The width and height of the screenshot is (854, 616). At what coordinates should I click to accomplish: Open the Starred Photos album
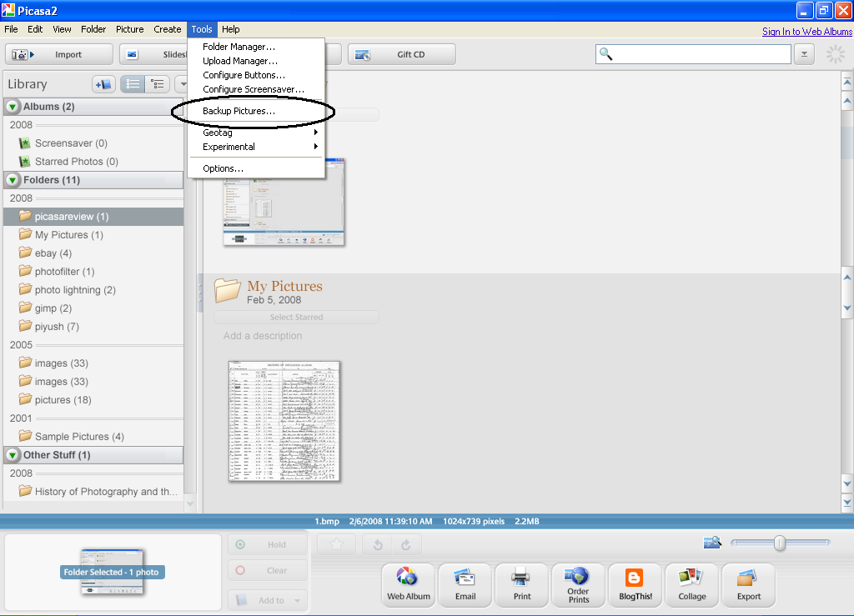pyautogui.click(x=76, y=162)
